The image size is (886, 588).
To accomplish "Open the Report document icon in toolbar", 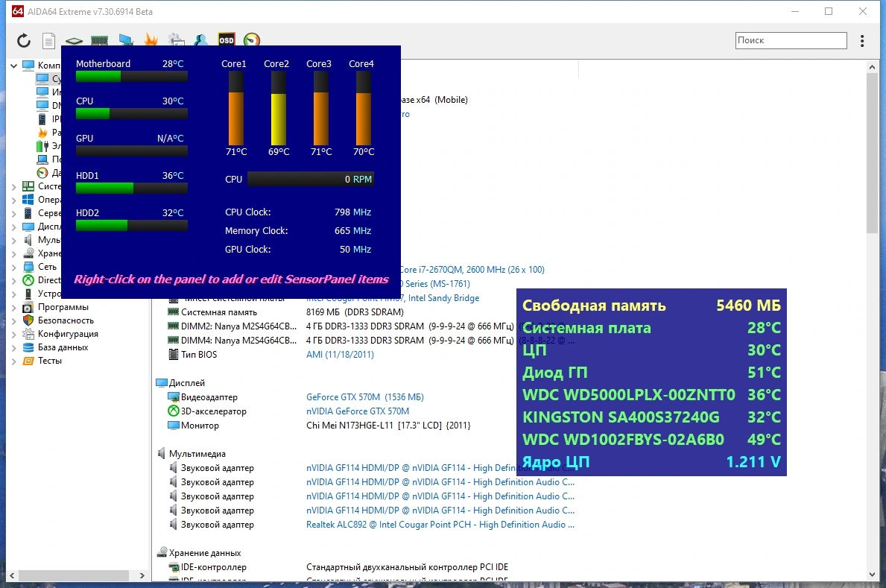I will click(49, 40).
